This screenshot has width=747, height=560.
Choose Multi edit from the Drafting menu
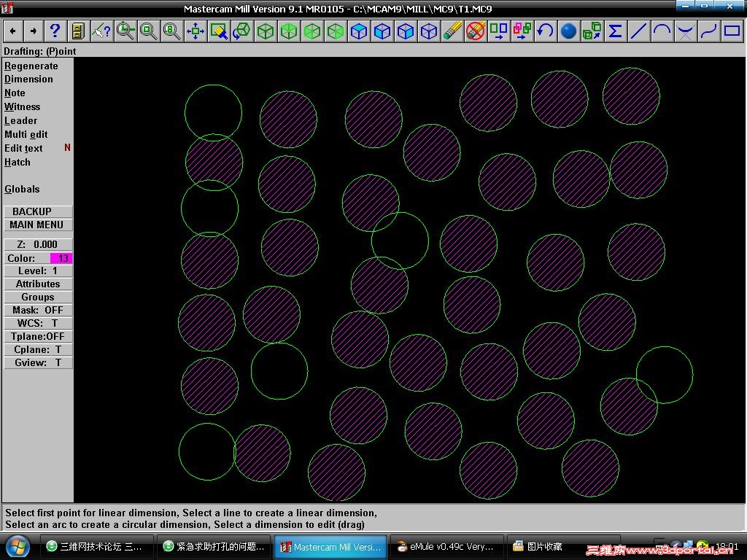26,134
